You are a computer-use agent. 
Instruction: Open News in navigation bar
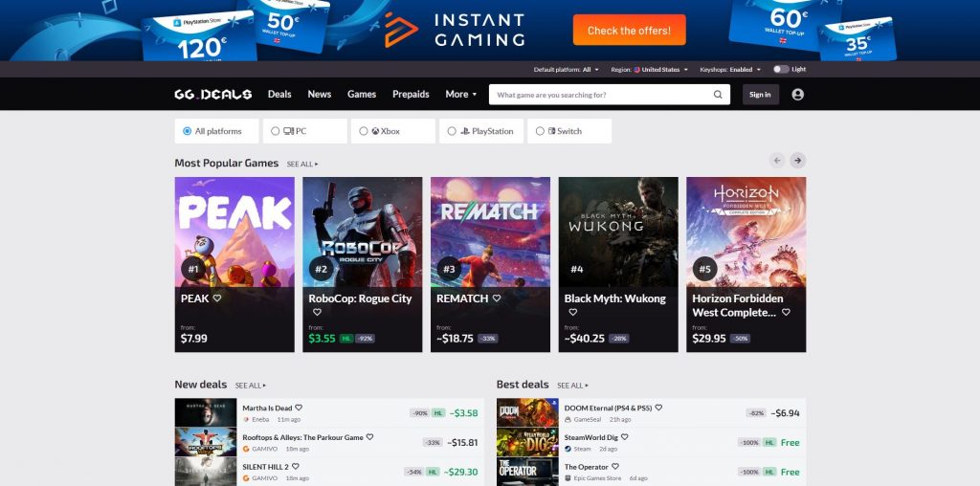[x=320, y=95]
